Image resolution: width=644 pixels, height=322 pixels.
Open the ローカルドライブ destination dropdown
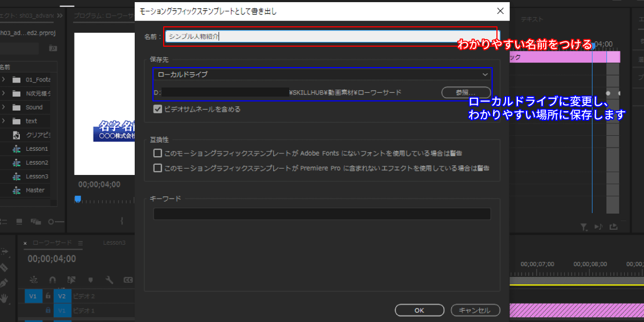pyautogui.click(x=322, y=75)
